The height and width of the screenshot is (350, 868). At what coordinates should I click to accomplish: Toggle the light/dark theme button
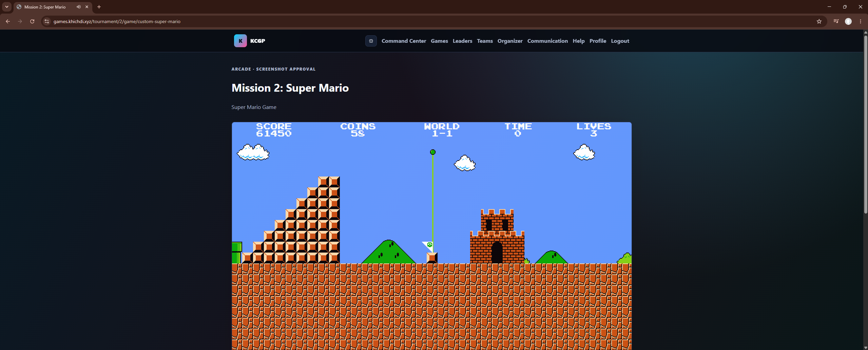(371, 41)
